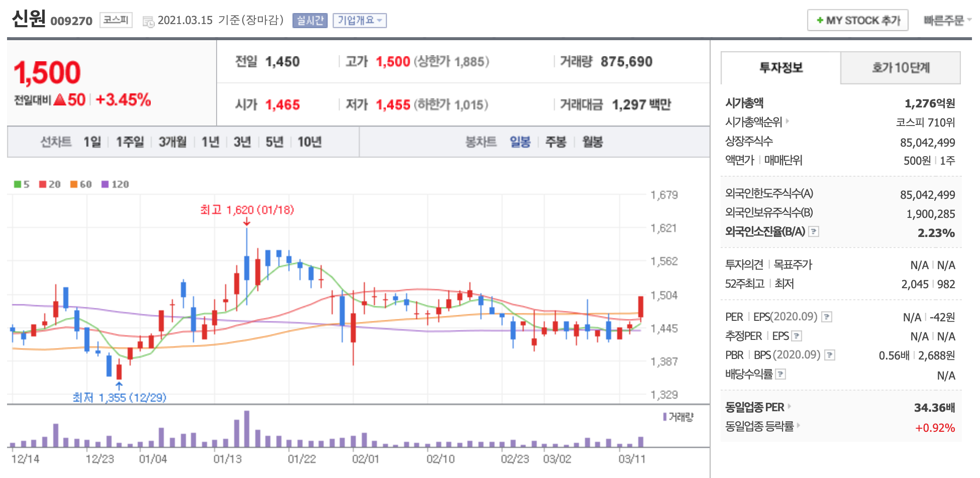Open 시가총액순위 arrow link
The image size is (980, 478).
pyautogui.click(x=788, y=121)
